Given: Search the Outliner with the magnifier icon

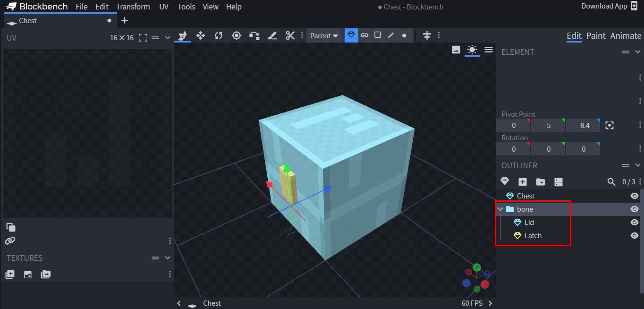Looking at the screenshot, I should (611, 182).
